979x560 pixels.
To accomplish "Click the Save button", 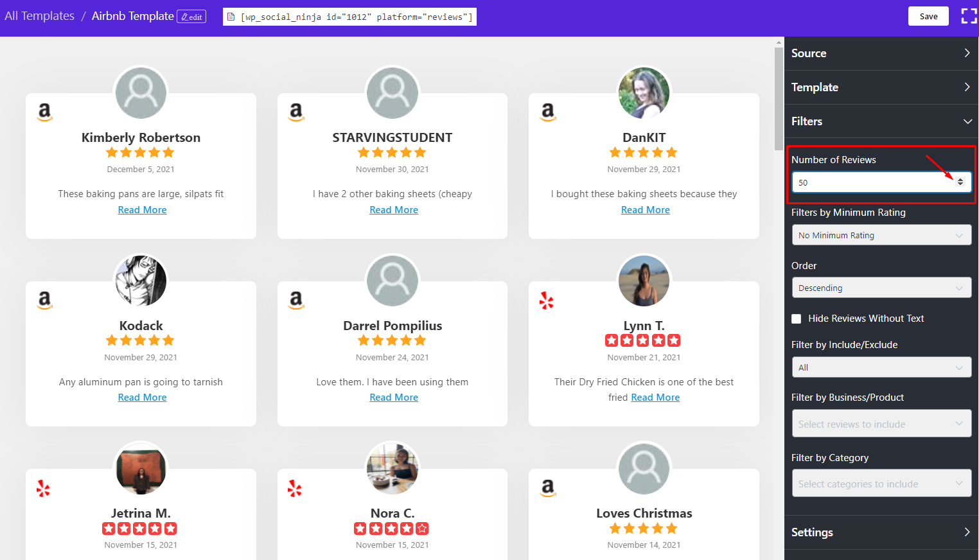I will (928, 15).
